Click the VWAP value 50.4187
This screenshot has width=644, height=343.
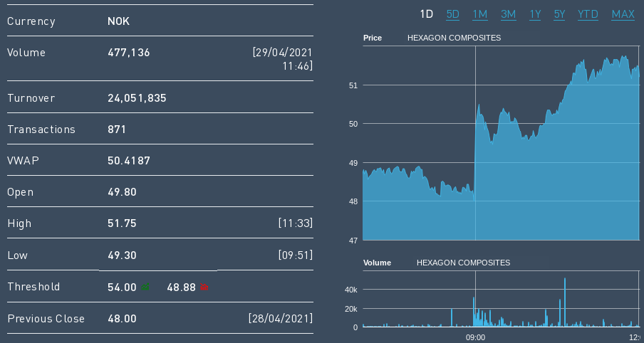[129, 161]
